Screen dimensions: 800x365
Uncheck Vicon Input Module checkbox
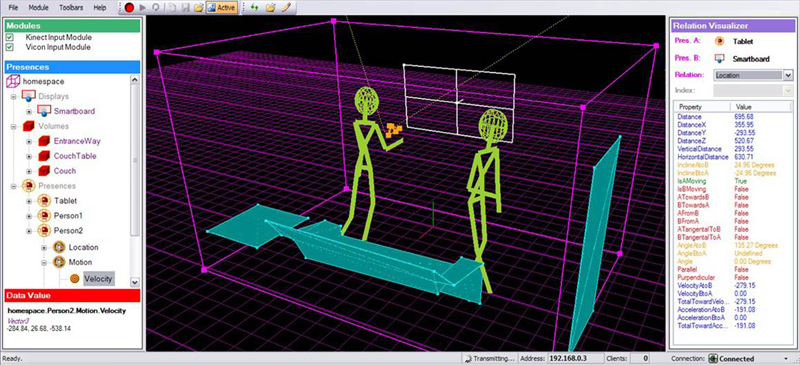pos(10,47)
